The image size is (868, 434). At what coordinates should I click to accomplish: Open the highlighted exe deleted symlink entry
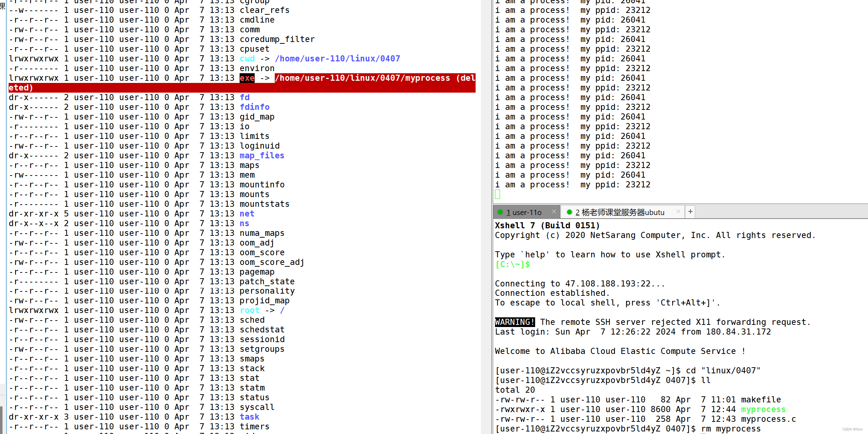coord(247,78)
